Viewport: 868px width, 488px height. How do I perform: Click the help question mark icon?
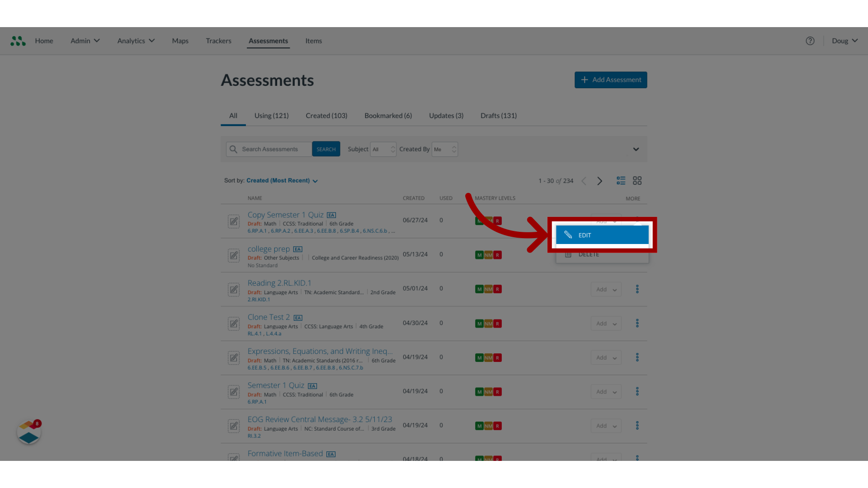tap(810, 41)
